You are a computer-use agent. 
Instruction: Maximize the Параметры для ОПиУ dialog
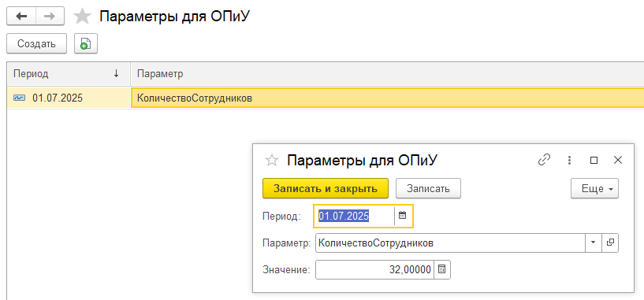[x=594, y=160]
